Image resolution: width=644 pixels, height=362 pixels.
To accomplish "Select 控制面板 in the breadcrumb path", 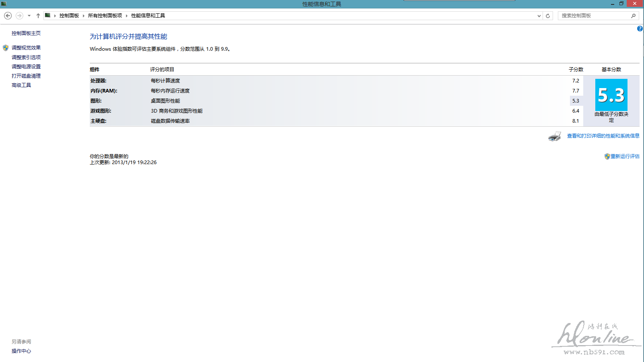I will [69, 16].
